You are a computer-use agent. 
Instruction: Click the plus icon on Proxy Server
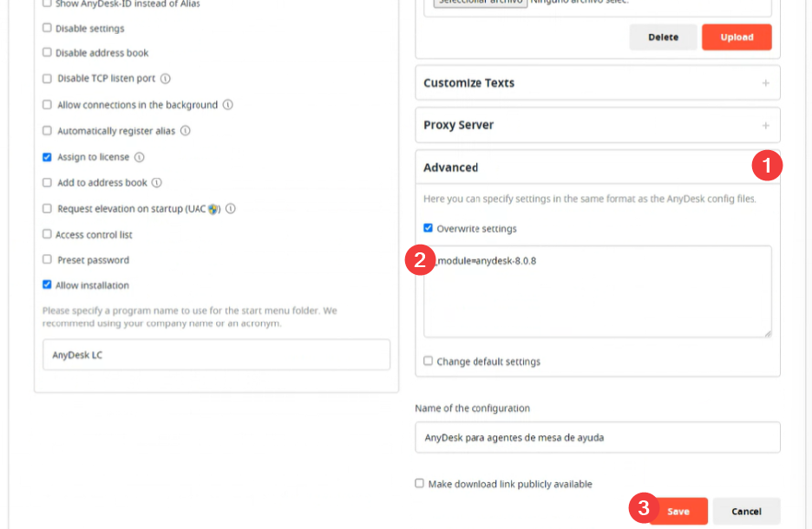(x=765, y=125)
